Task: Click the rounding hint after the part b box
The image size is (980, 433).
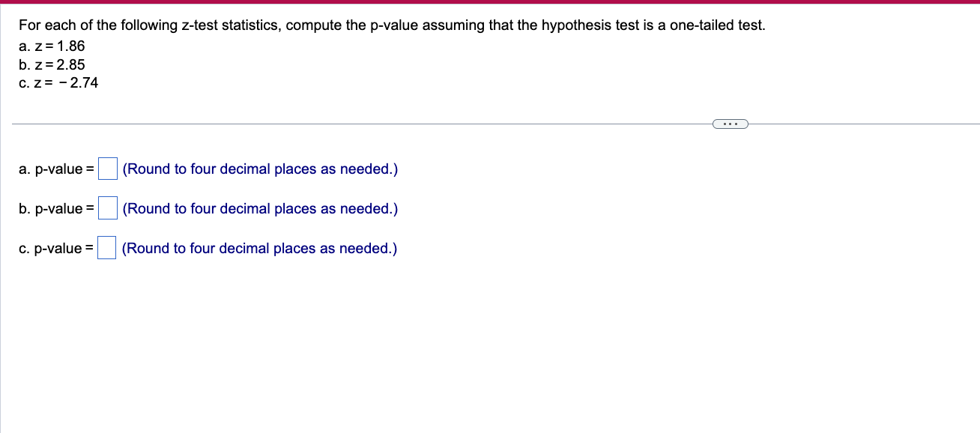Action: (x=260, y=208)
